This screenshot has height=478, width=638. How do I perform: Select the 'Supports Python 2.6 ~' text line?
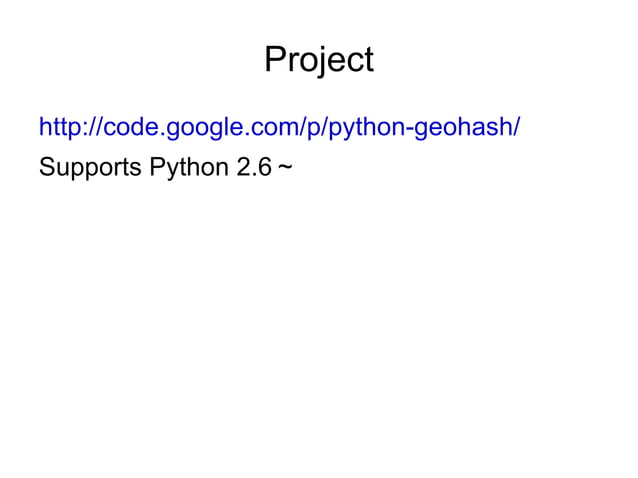(166, 167)
